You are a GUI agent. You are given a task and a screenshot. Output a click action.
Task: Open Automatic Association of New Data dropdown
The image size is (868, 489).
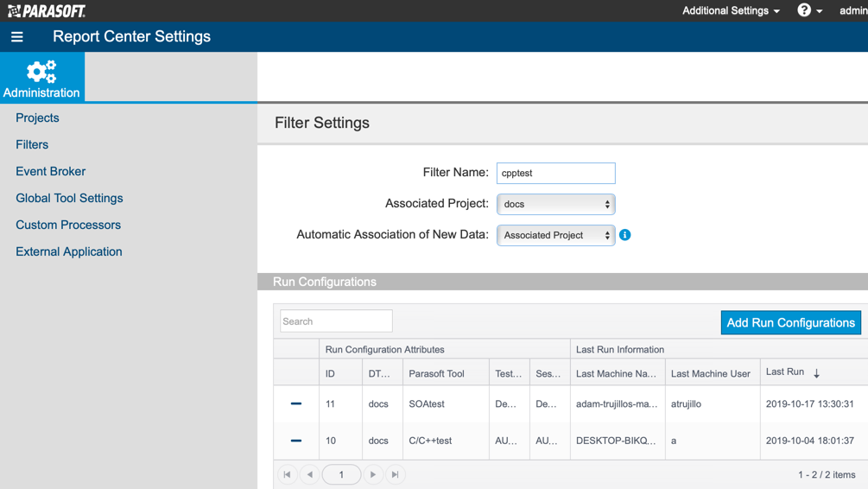click(556, 235)
